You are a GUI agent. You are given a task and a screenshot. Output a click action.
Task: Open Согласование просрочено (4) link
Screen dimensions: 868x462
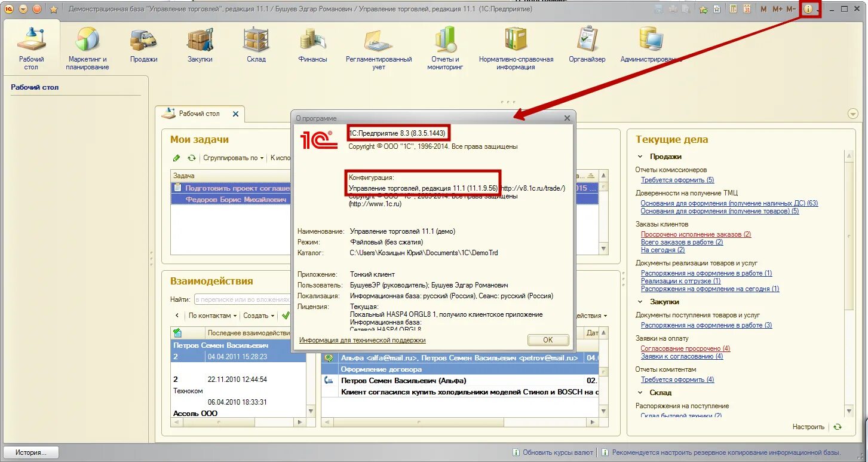click(x=685, y=348)
